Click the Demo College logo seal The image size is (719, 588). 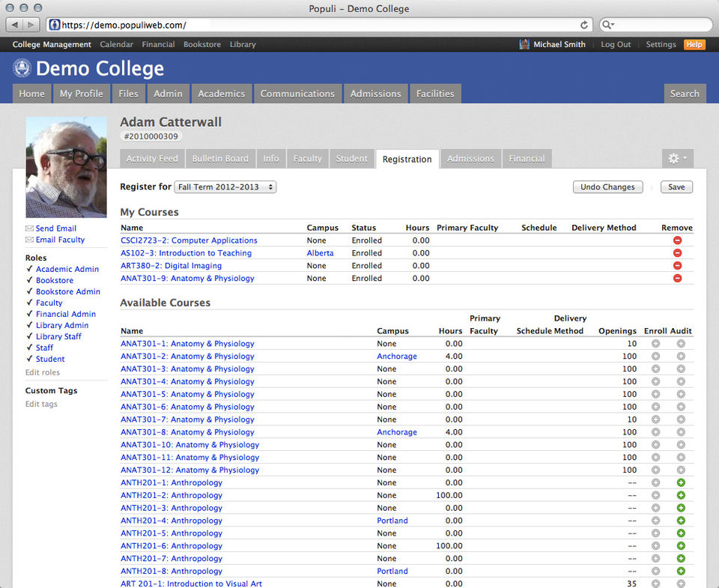click(22, 68)
